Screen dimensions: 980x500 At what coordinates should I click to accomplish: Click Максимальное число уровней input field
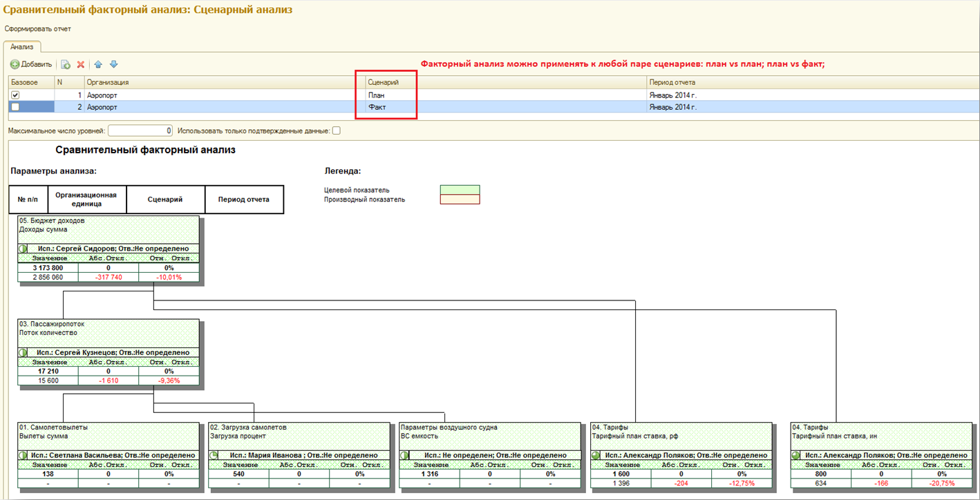(x=140, y=131)
